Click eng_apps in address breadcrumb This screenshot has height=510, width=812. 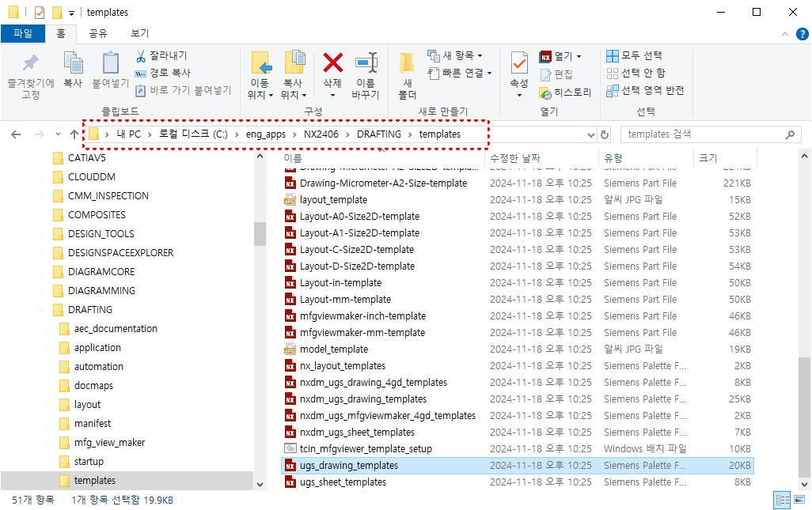266,134
